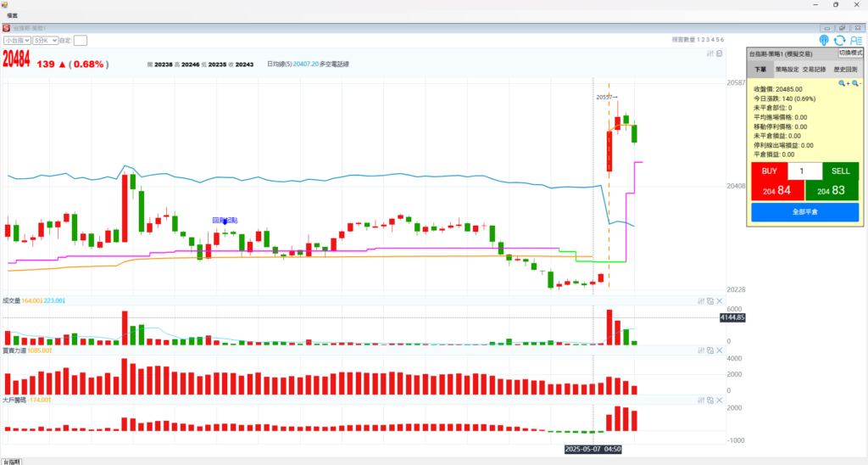868x465 pixels.
Task: Set window count to 3
Action: [x=708, y=40]
